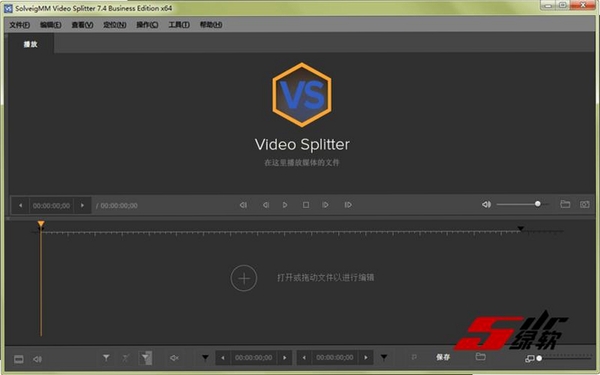The image size is (600, 375).
Task: Stop playback with the square button
Action: coord(306,205)
